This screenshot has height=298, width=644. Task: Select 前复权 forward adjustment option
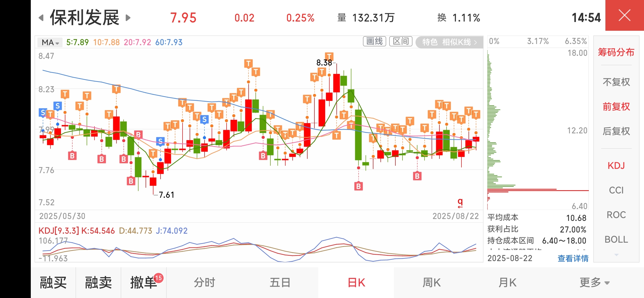(x=616, y=107)
